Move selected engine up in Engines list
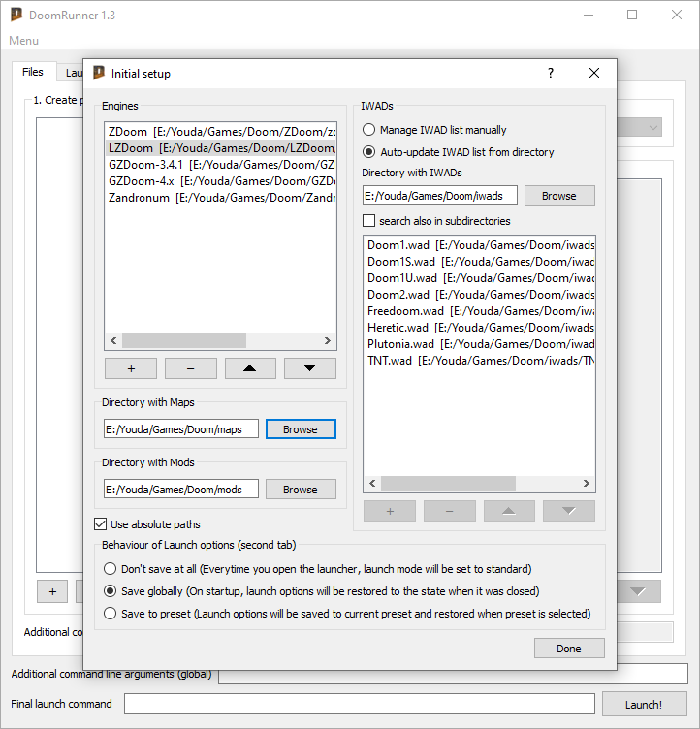Viewport: 700px width, 729px height. tap(250, 368)
